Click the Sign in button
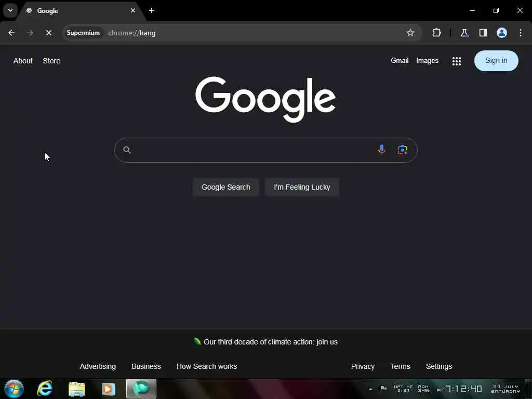The image size is (532, 399). (496, 61)
